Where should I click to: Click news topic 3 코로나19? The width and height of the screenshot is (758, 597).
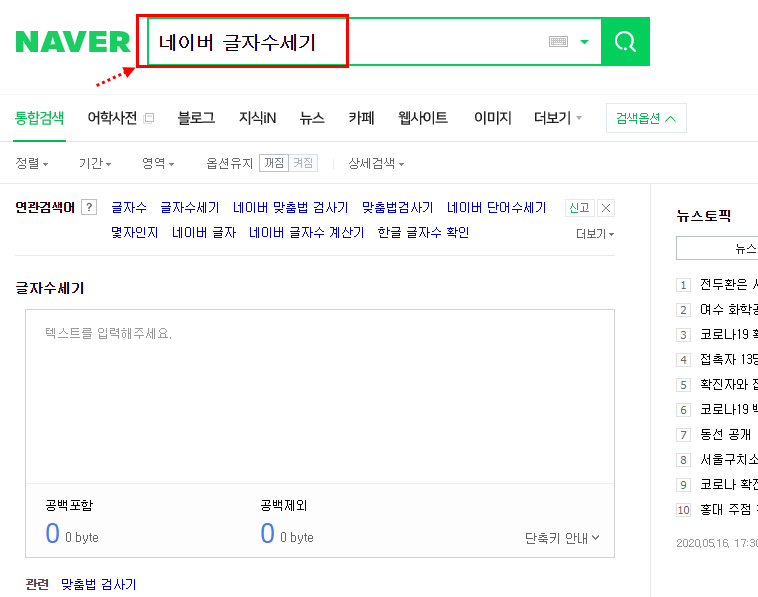click(x=729, y=335)
